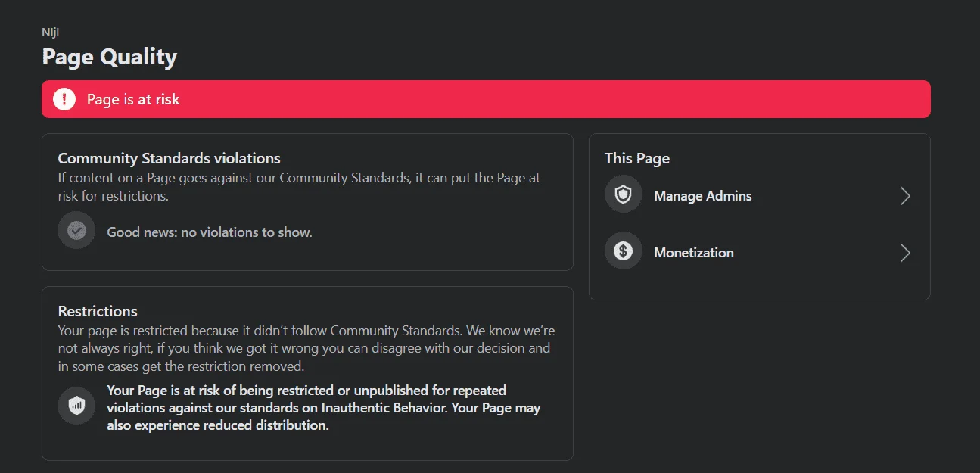The height and width of the screenshot is (473, 980).
Task: Click the page name 'Niji'
Action: pyautogui.click(x=51, y=33)
